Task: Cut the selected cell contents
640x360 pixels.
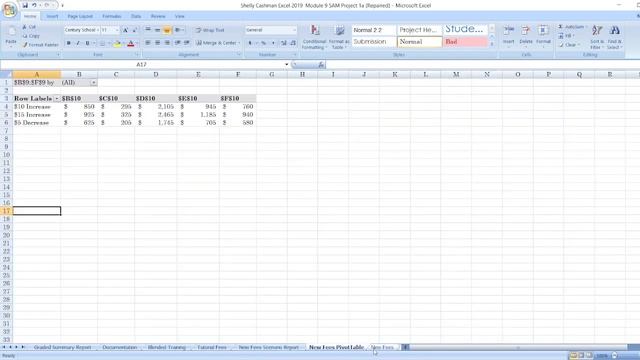Action: tap(29, 27)
